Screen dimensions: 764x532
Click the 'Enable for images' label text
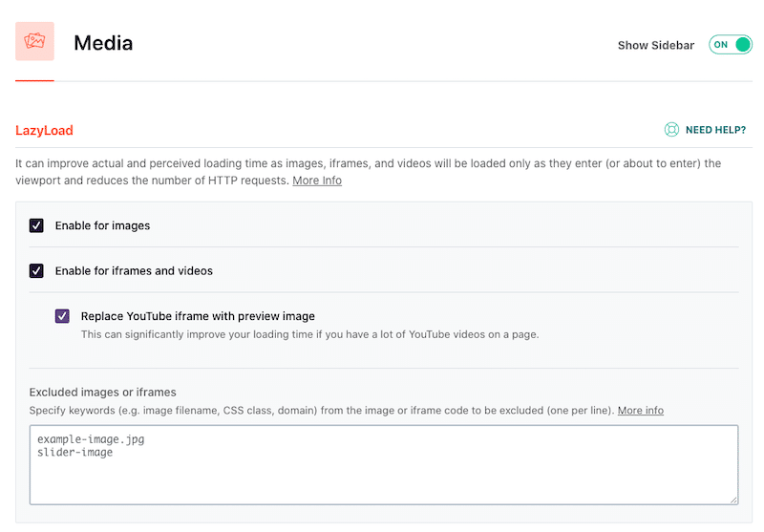[102, 225]
